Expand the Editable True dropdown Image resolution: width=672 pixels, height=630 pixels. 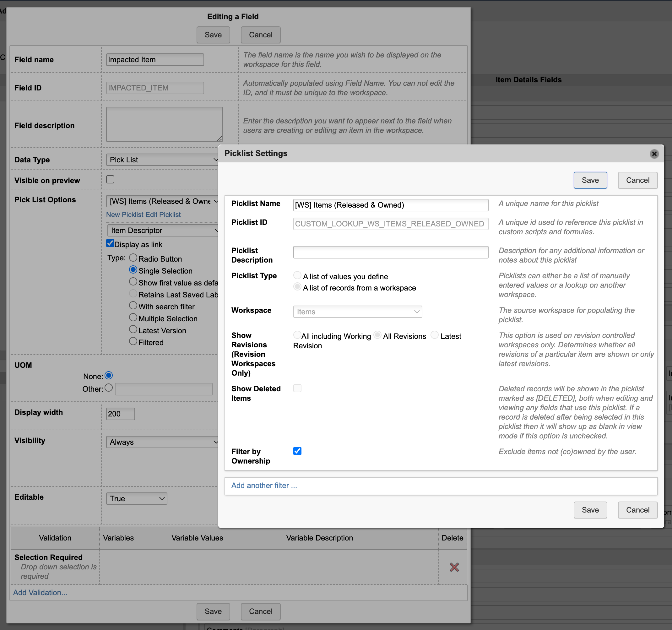pyautogui.click(x=137, y=498)
